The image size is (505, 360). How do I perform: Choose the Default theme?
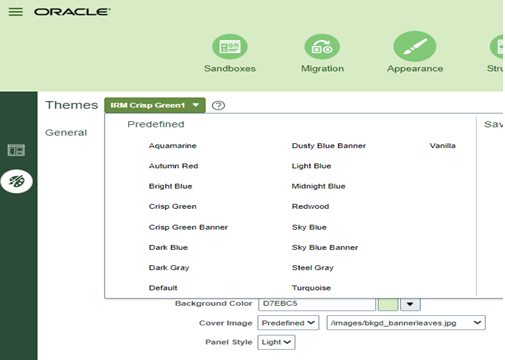[x=163, y=288]
